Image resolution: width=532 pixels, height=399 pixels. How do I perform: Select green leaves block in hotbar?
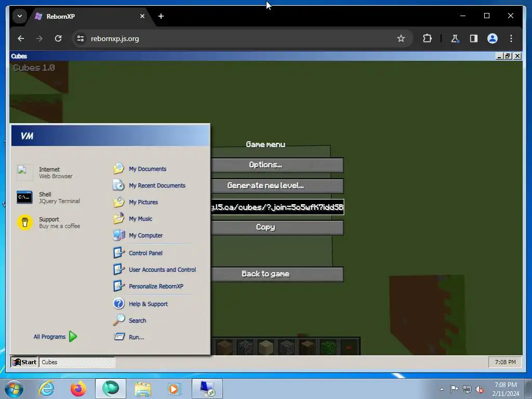pyautogui.click(x=328, y=347)
